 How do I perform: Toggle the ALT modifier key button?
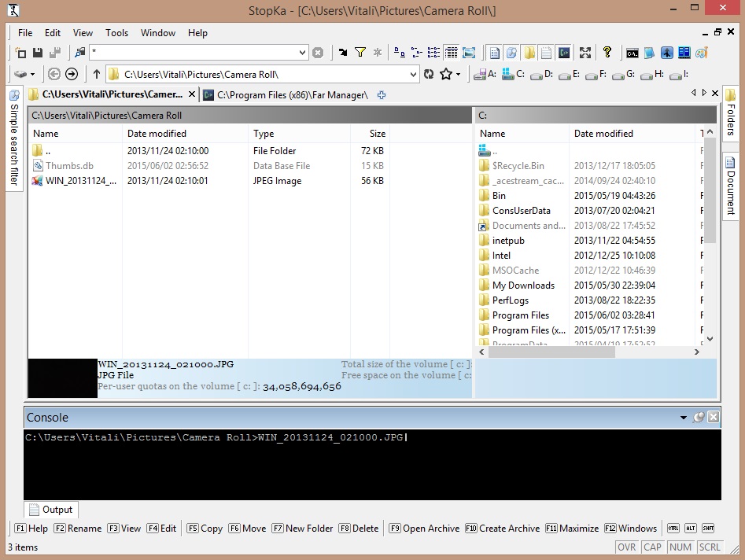pyautogui.click(x=691, y=529)
